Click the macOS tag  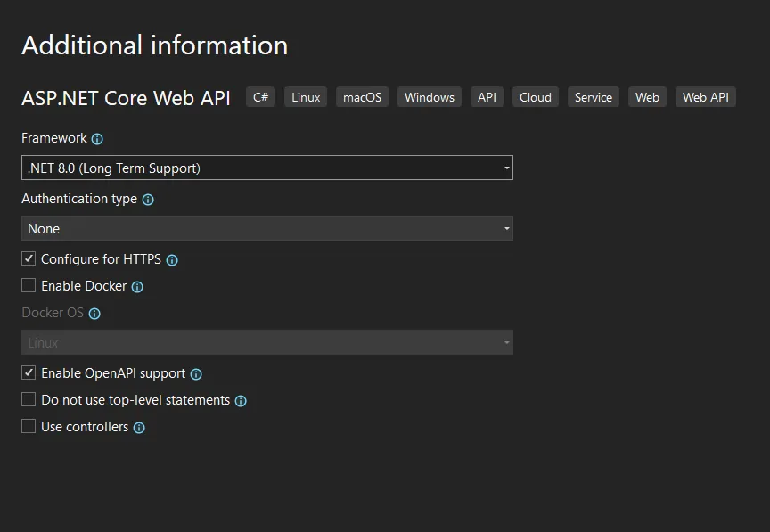362,96
